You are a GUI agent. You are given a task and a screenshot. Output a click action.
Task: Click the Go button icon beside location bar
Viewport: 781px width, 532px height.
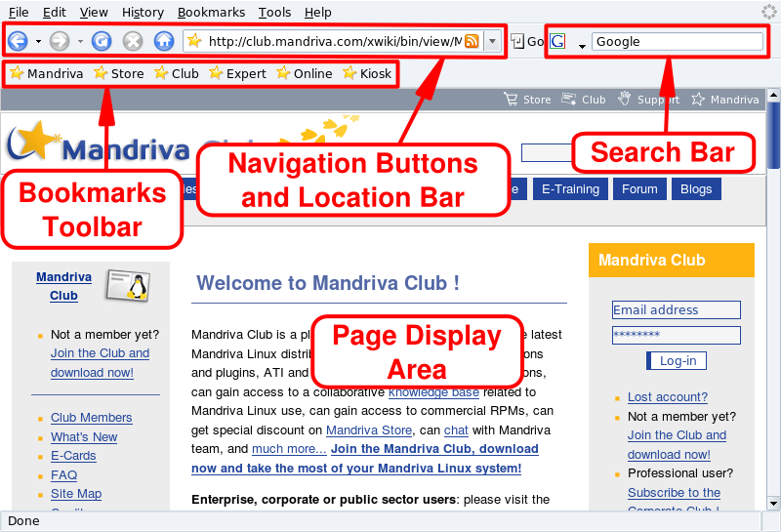tap(518, 41)
